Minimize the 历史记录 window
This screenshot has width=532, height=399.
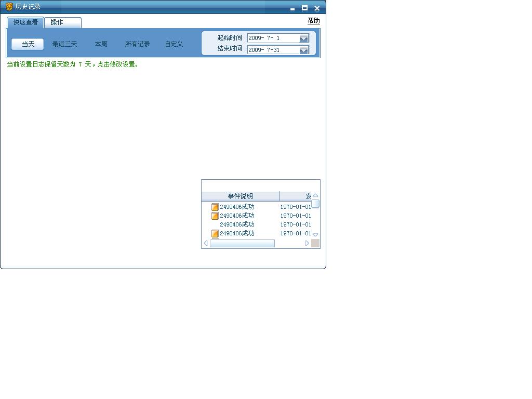(x=292, y=9)
